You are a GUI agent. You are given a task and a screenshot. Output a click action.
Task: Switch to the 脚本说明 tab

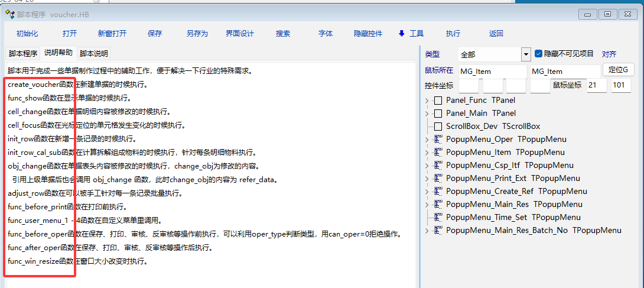point(94,53)
